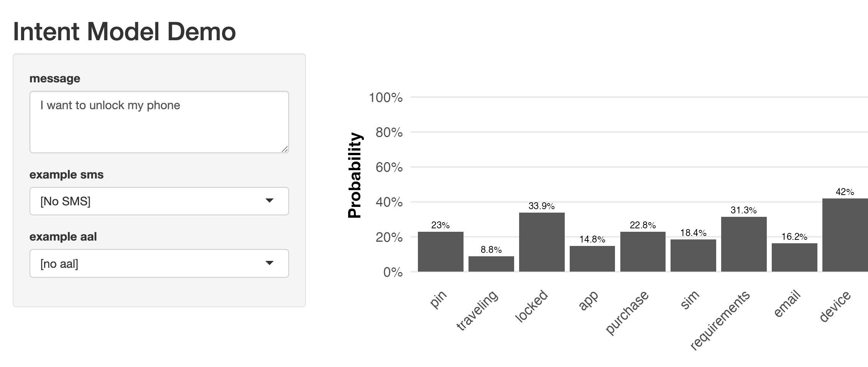Click the traveling probability bar
The image size is (868, 367).
[x=491, y=264]
